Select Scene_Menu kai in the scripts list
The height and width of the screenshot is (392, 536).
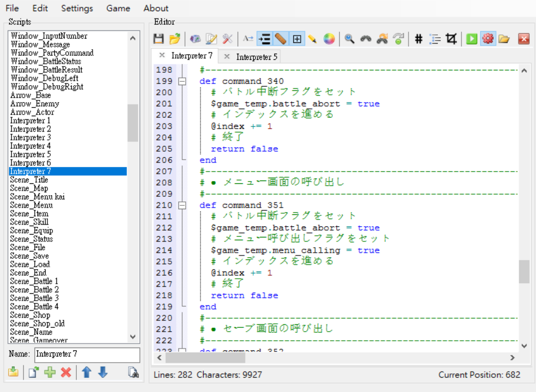68,197
